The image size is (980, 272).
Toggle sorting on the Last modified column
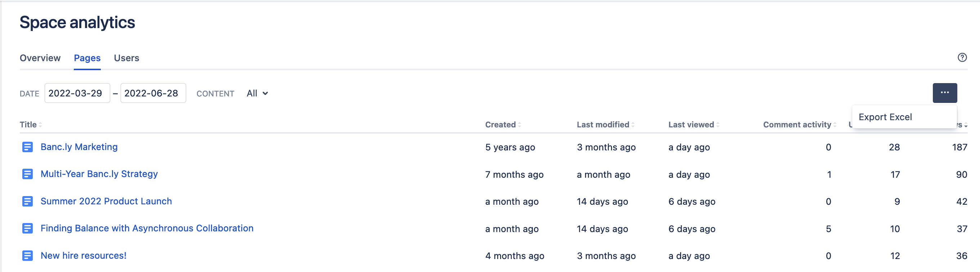click(x=633, y=124)
